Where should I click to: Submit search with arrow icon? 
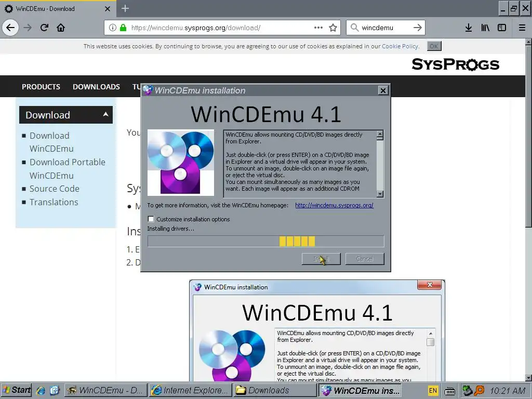click(x=418, y=28)
